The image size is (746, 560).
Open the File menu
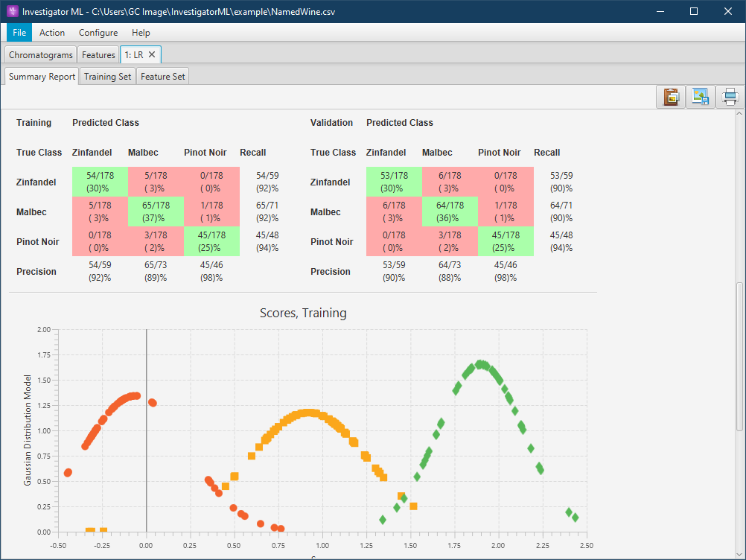(x=19, y=33)
